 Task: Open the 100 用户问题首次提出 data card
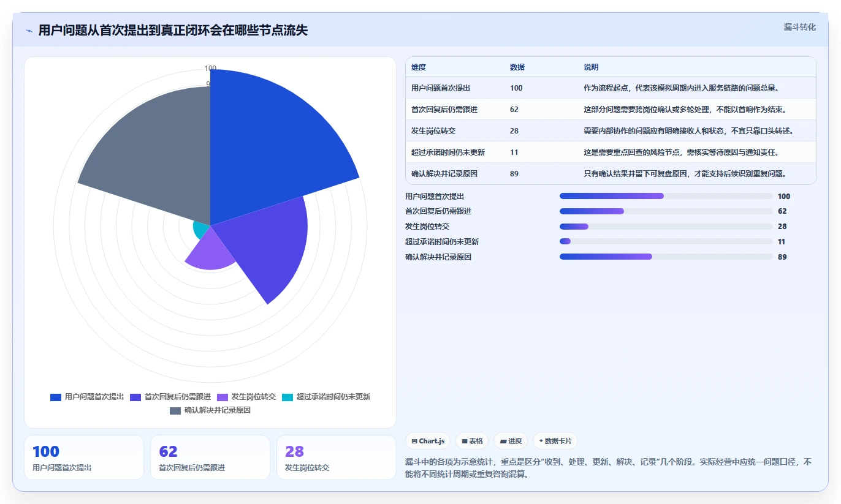(x=84, y=457)
